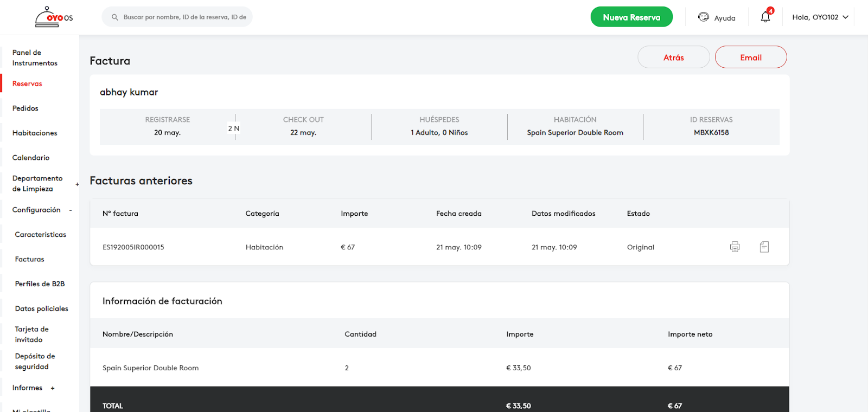Click the Original status cell
Image resolution: width=868 pixels, height=412 pixels.
click(641, 247)
